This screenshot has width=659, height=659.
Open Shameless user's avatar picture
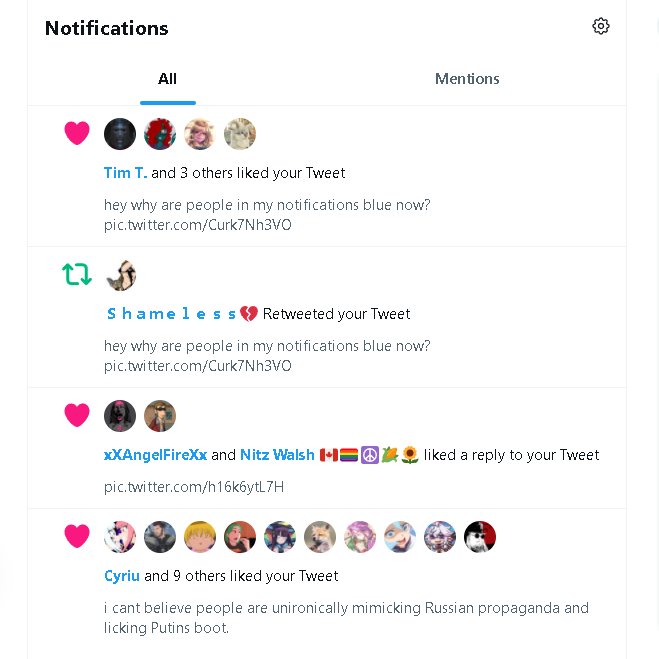point(120,275)
